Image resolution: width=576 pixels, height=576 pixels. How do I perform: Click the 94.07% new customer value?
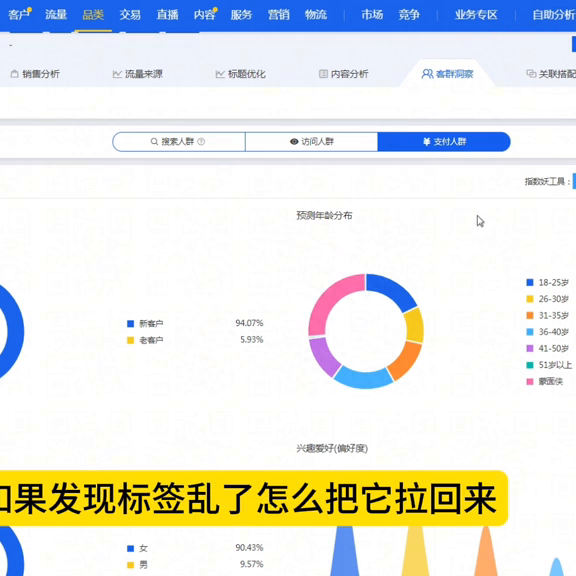249,323
